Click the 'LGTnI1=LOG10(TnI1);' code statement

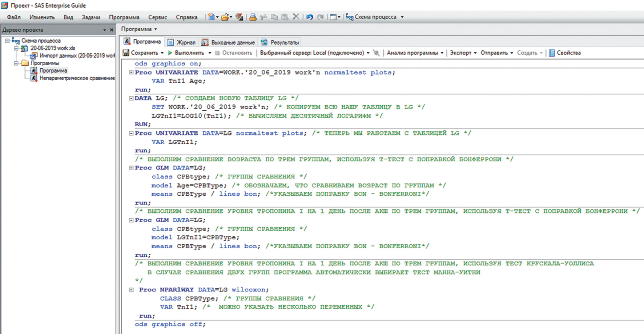pyautogui.click(x=191, y=116)
